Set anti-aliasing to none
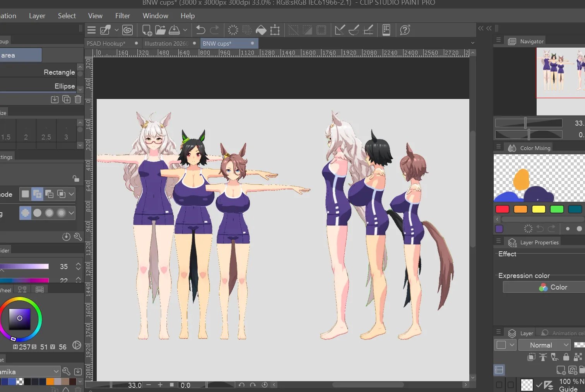The image size is (585, 392). coord(25,213)
